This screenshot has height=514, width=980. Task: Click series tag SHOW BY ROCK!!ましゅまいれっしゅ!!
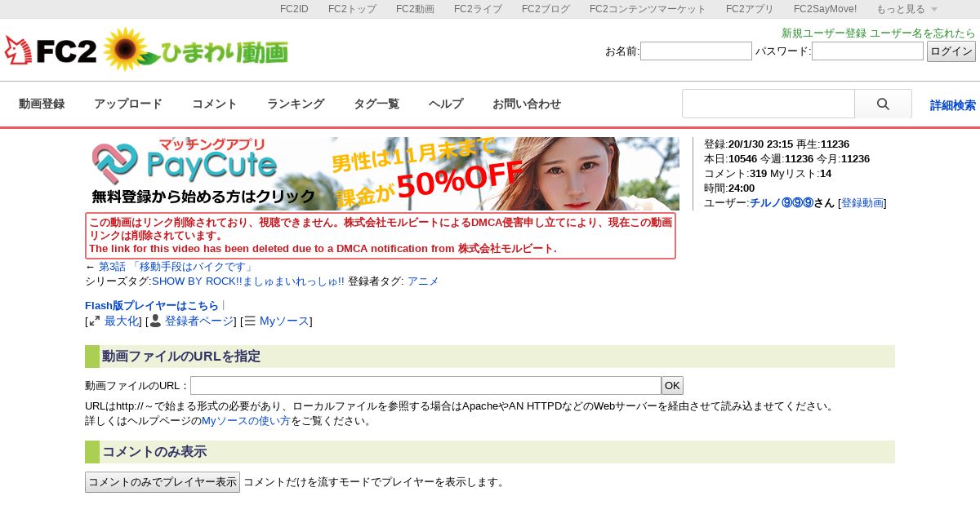coord(248,281)
